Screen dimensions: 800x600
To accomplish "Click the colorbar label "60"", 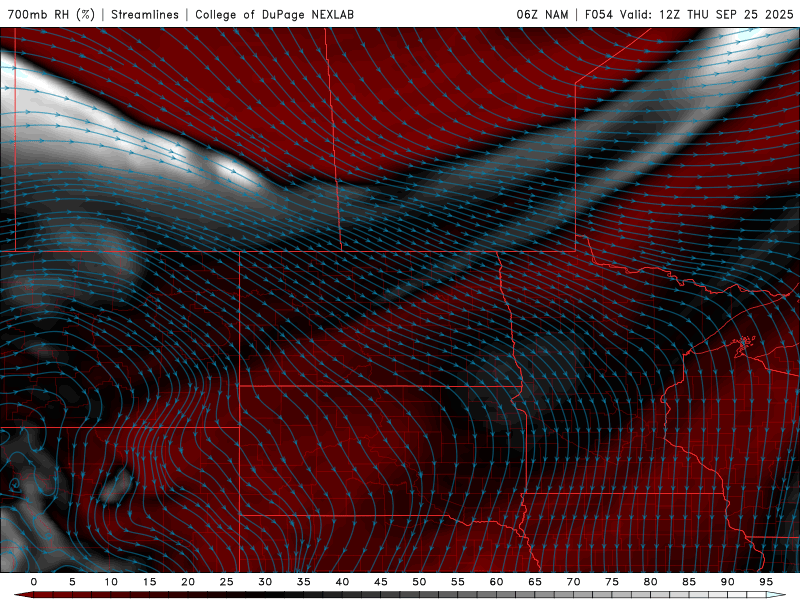I will [x=496, y=582].
